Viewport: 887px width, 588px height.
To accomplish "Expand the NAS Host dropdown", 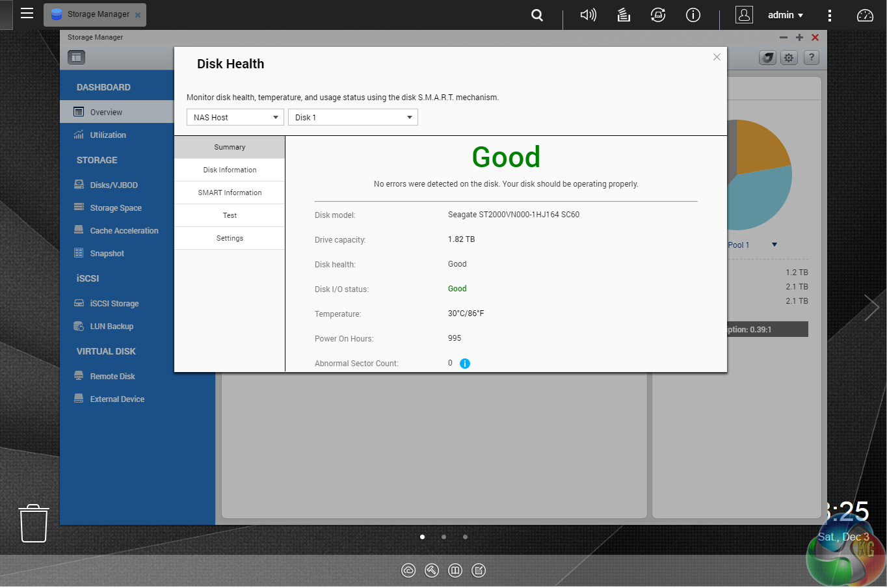I will (x=235, y=118).
